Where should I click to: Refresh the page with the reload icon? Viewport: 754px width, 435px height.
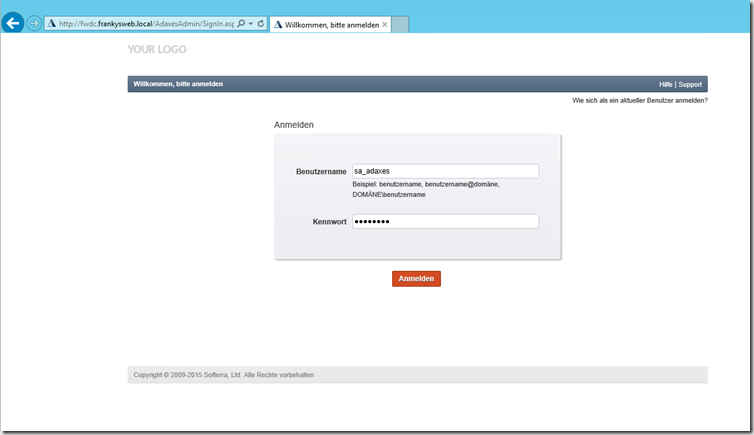click(261, 23)
